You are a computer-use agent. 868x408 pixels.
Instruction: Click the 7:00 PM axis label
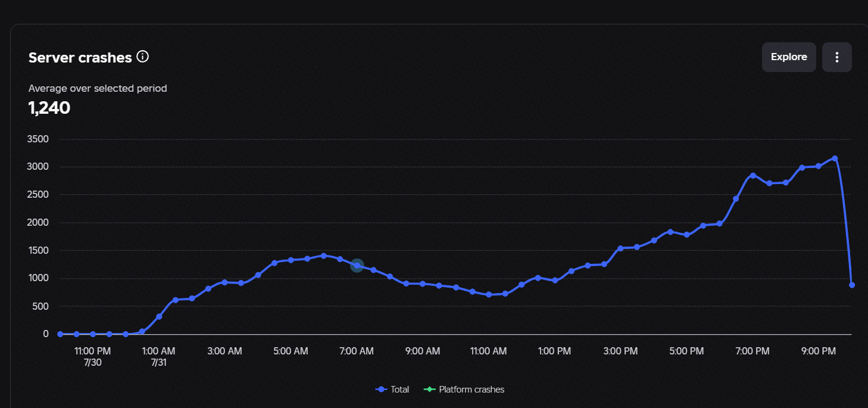pos(753,351)
